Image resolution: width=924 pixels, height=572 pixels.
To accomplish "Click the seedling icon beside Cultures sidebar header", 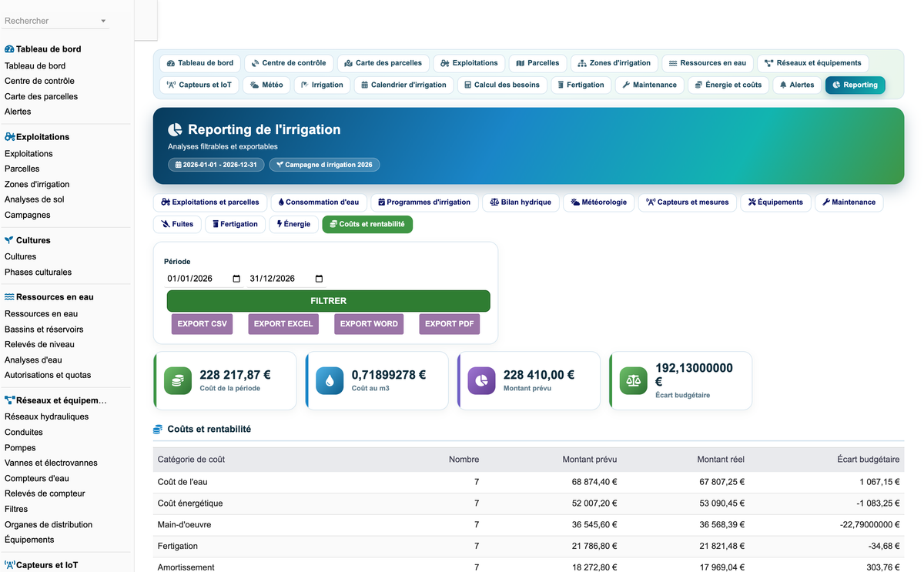I will point(9,240).
